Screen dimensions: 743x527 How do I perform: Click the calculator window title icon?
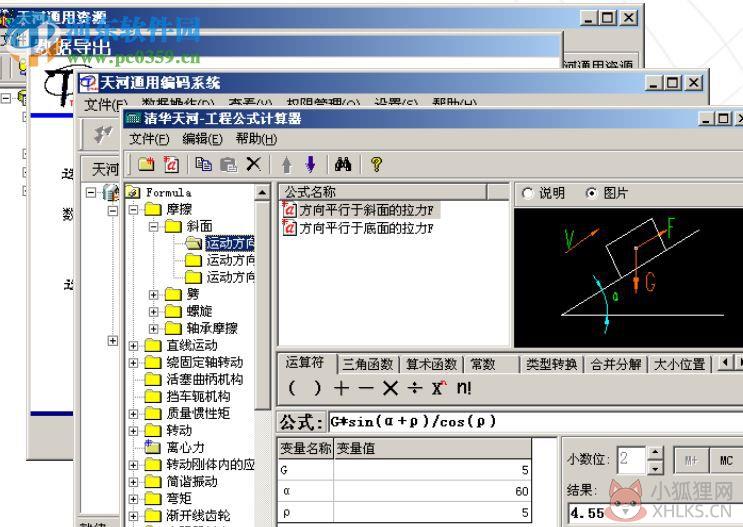[133, 118]
